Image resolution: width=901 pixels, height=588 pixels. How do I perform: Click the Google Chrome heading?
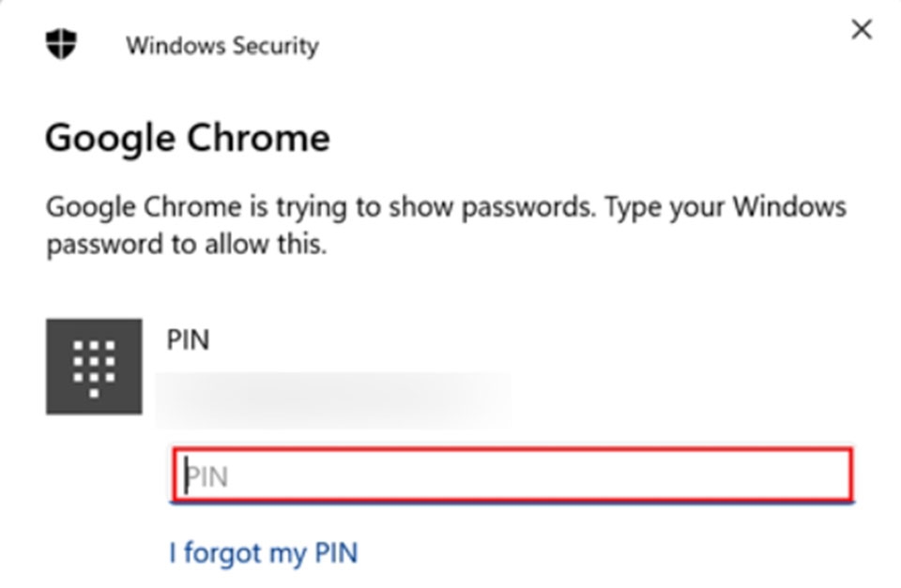[188, 138]
